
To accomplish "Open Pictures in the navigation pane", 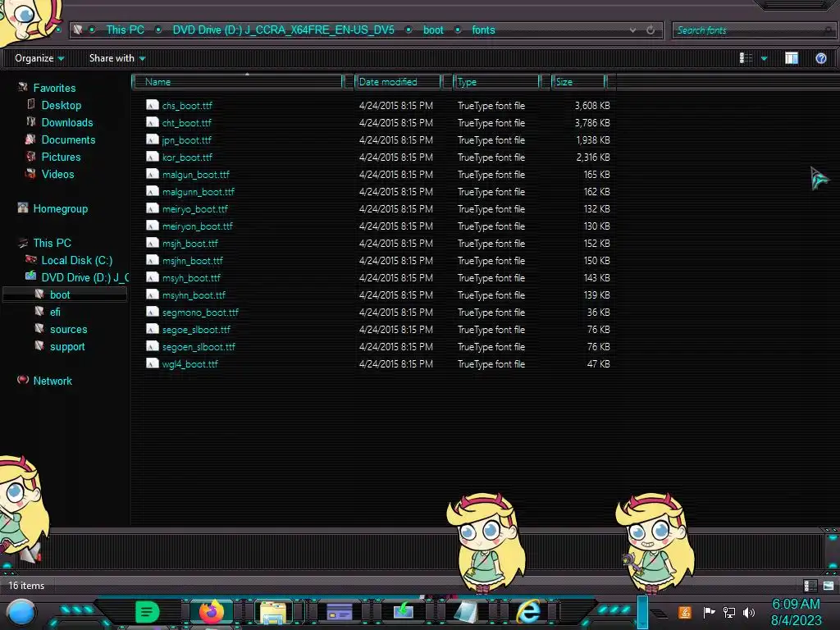I will click(61, 157).
